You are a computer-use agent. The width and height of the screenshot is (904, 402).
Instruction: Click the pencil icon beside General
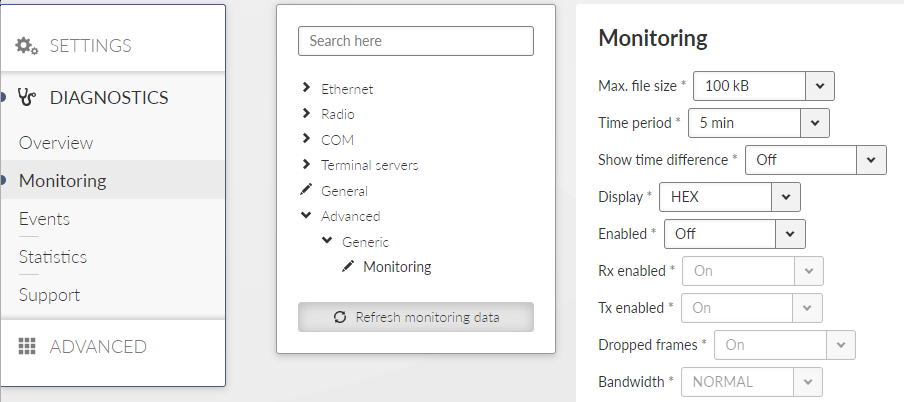click(306, 190)
